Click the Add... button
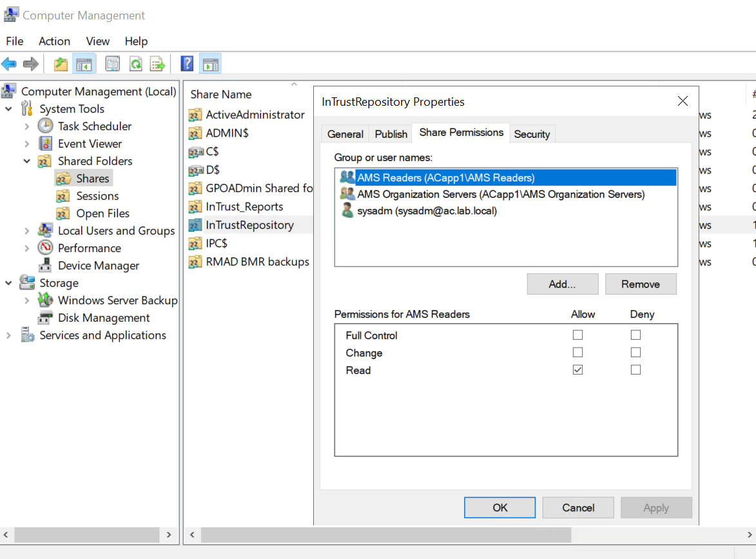The width and height of the screenshot is (756, 559). tap(562, 284)
